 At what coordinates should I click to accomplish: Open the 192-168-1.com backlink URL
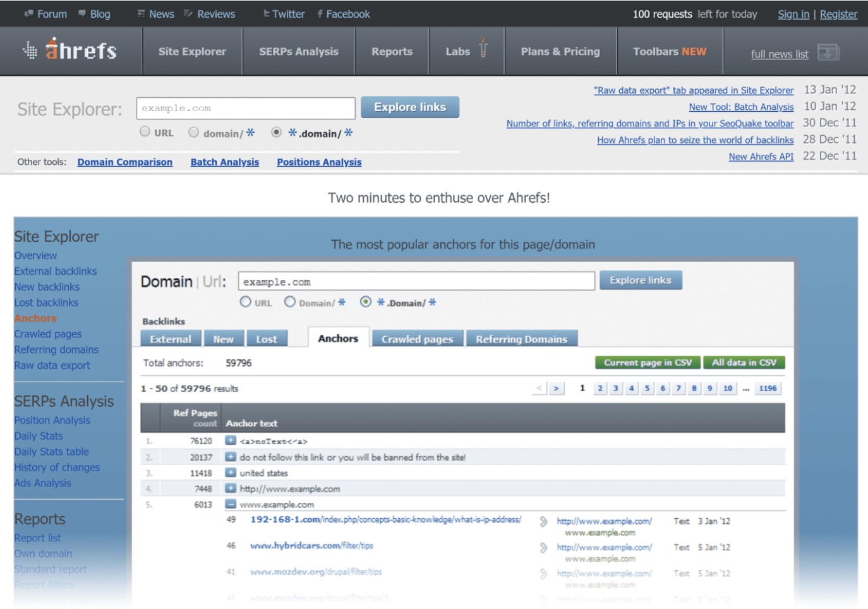pos(385,519)
